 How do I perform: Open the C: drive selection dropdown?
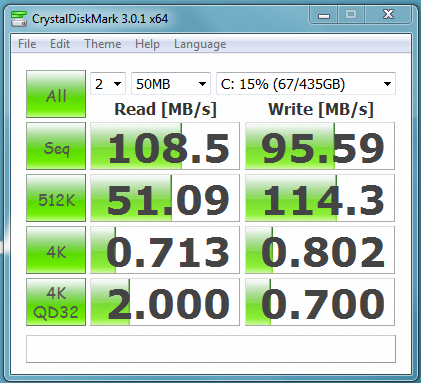pos(306,84)
